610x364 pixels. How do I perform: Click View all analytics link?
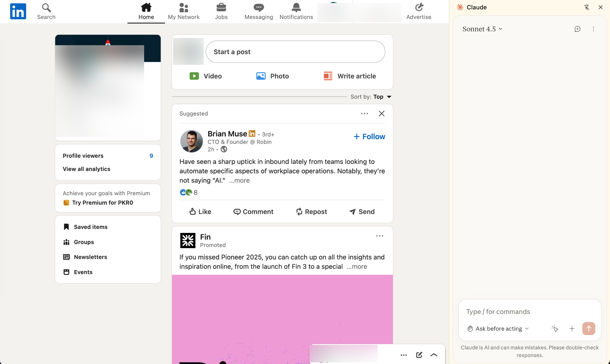pyautogui.click(x=86, y=169)
